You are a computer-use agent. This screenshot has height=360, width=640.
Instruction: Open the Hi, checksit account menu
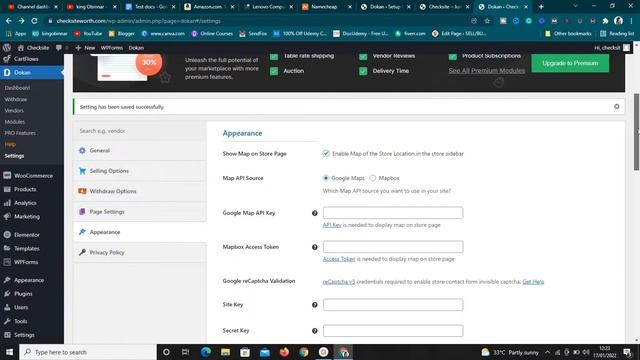tap(611, 48)
